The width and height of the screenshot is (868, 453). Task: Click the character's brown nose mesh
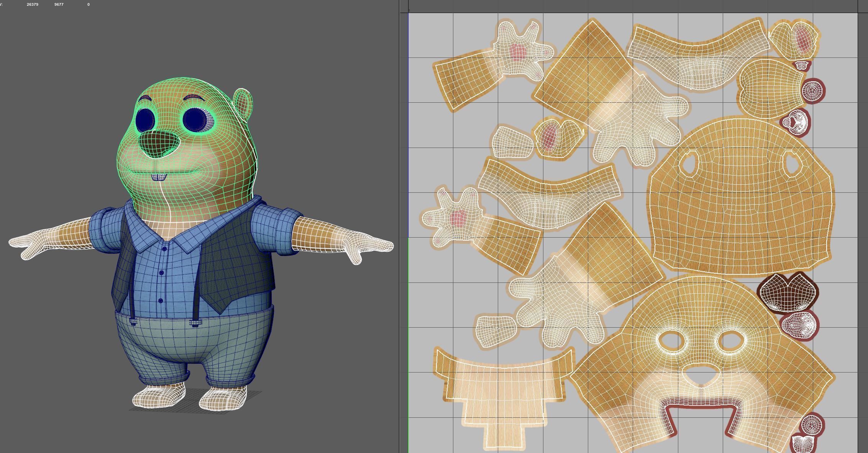coord(159,143)
